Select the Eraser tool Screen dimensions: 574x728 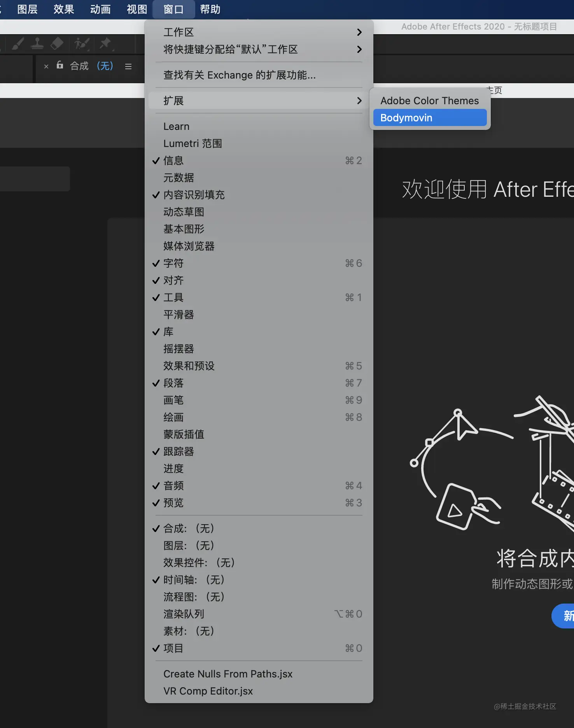point(57,44)
